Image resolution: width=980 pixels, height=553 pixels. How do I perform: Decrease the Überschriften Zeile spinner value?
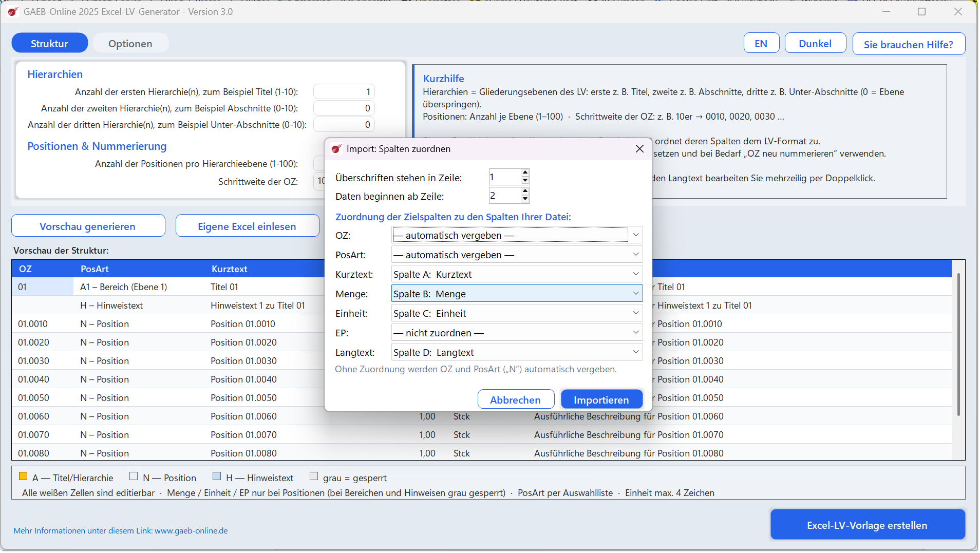coord(525,181)
